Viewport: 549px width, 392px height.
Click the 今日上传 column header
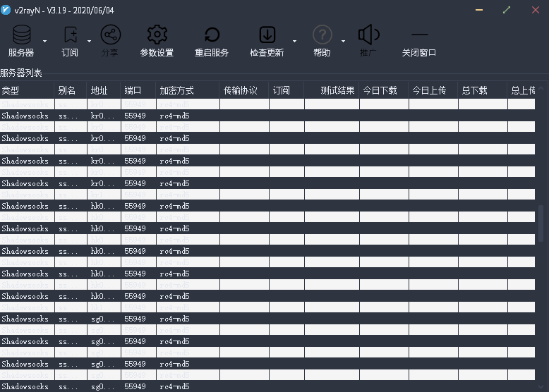(x=433, y=90)
